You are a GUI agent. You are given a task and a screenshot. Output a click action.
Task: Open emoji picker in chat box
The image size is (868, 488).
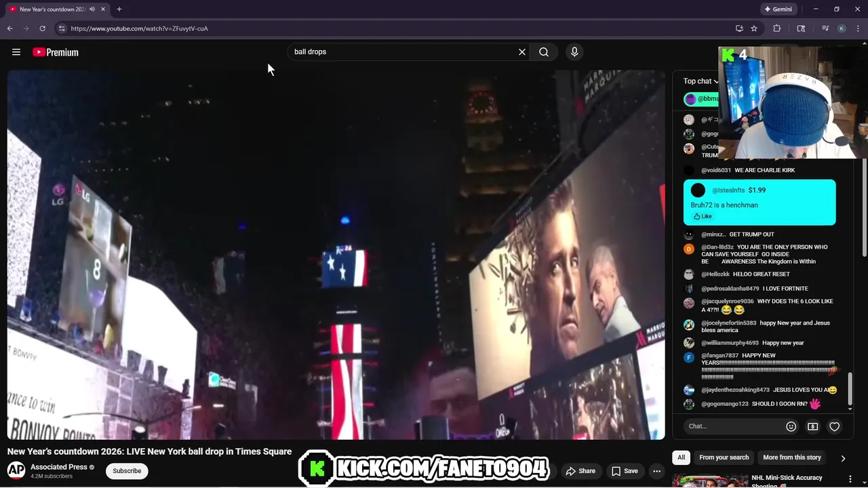(791, 426)
